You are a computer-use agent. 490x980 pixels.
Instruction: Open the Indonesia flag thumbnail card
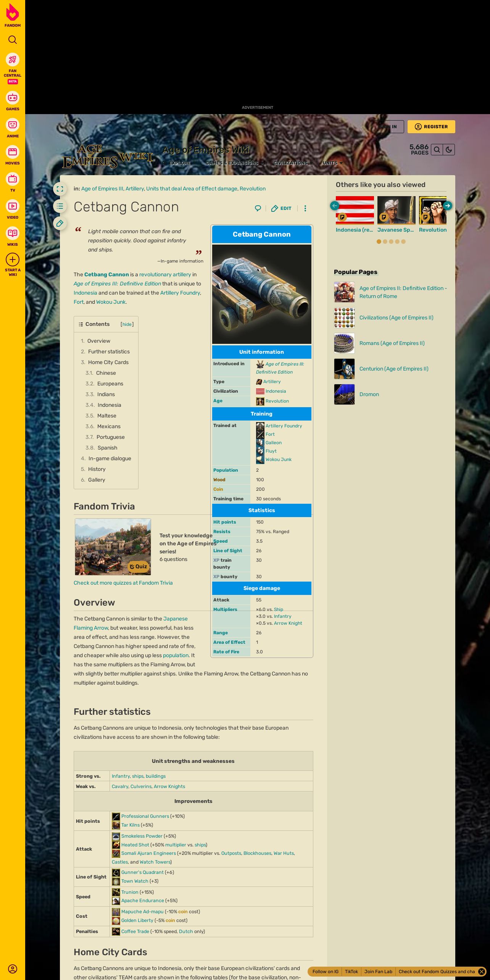coord(355,210)
